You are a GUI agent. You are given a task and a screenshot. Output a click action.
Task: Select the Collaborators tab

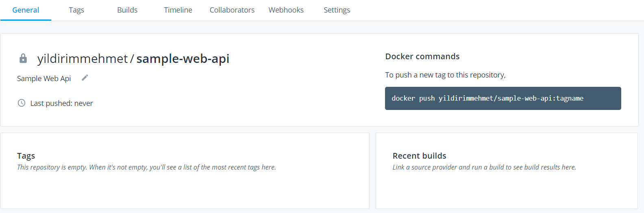pos(232,10)
